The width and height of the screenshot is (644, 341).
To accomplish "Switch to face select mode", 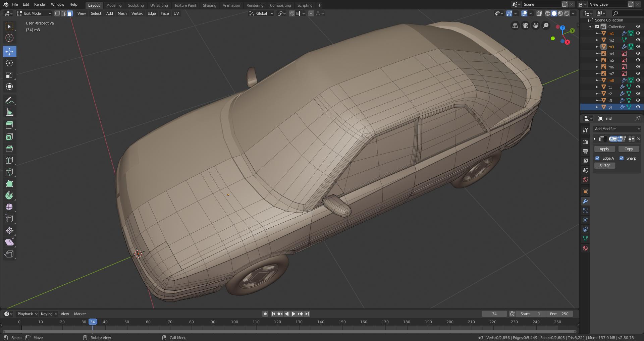I will 70,13.
